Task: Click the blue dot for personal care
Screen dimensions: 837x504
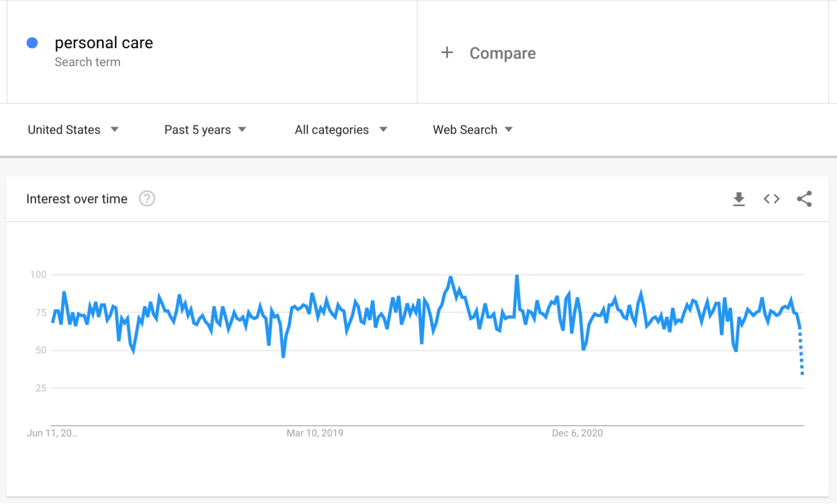Action: tap(32, 43)
